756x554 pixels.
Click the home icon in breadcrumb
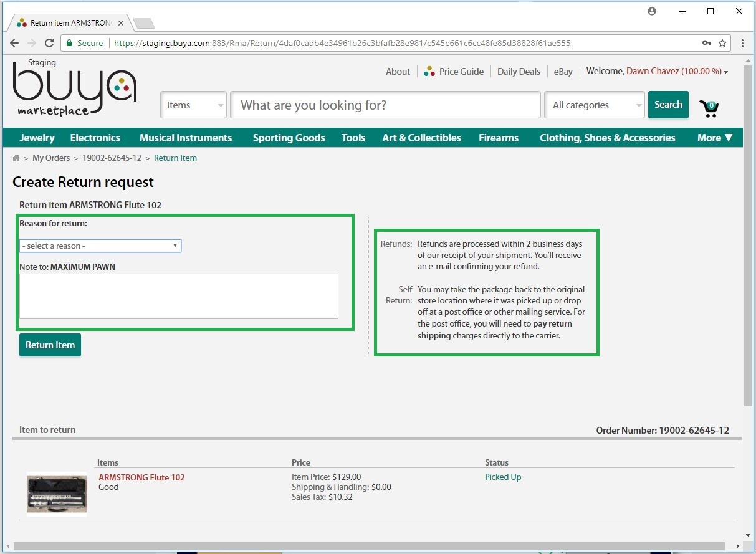[16, 158]
